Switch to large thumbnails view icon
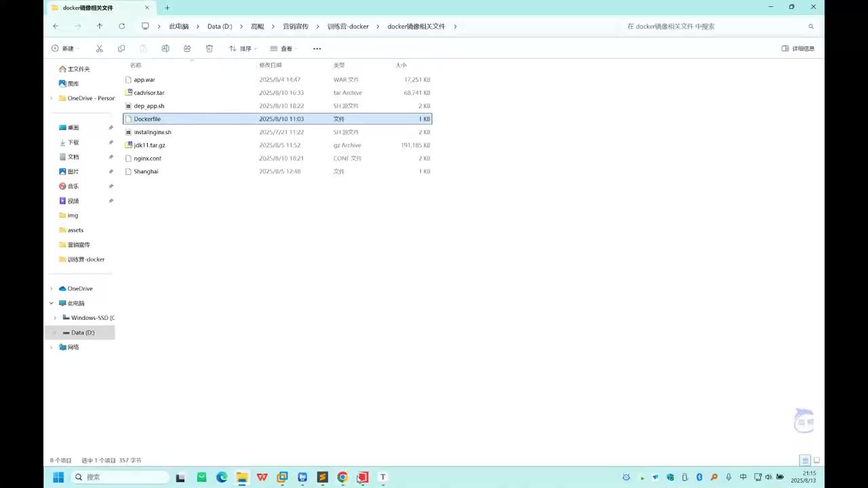 [x=816, y=460]
